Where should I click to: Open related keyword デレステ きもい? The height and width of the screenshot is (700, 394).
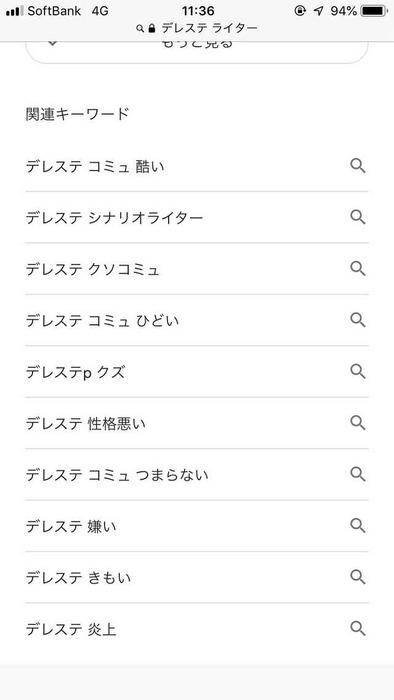(197, 578)
